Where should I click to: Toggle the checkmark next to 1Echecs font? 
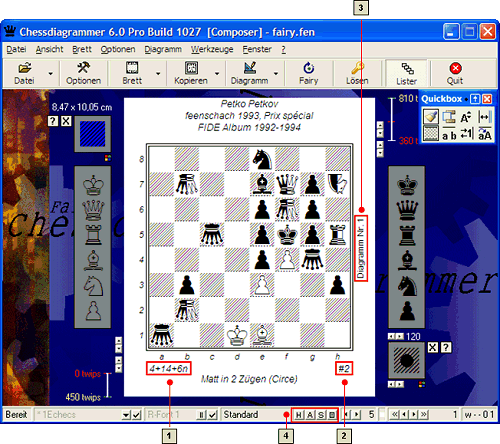pyautogui.click(x=136, y=415)
